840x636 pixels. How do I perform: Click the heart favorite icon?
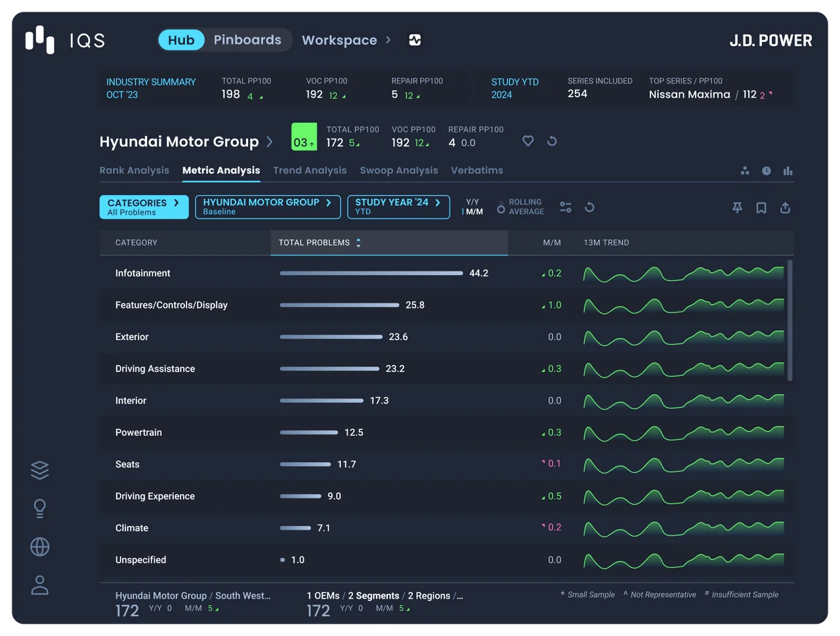(528, 141)
